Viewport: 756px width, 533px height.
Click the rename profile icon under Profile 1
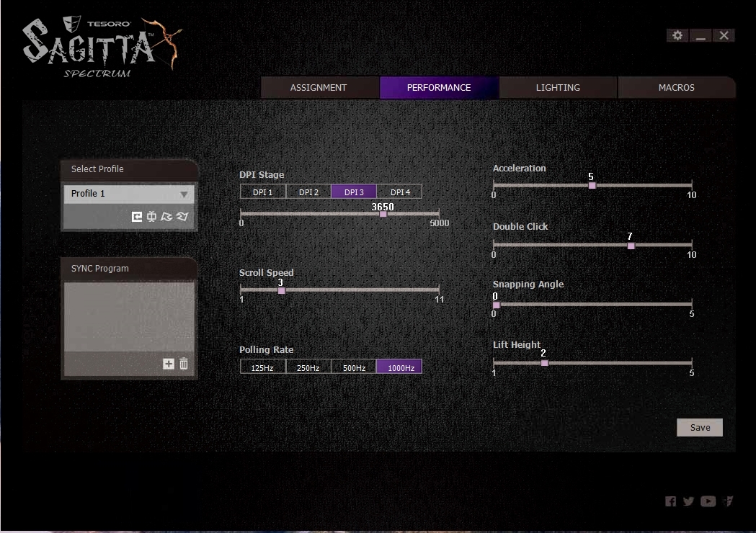pyautogui.click(x=151, y=217)
